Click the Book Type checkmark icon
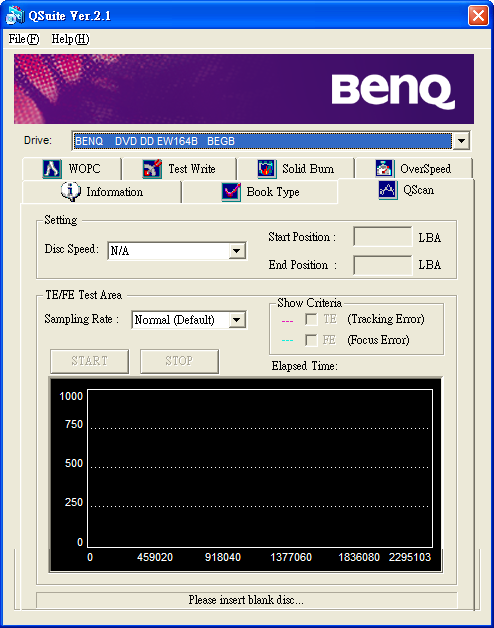The height and width of the screenshot is (628, 494). [231, 192]
